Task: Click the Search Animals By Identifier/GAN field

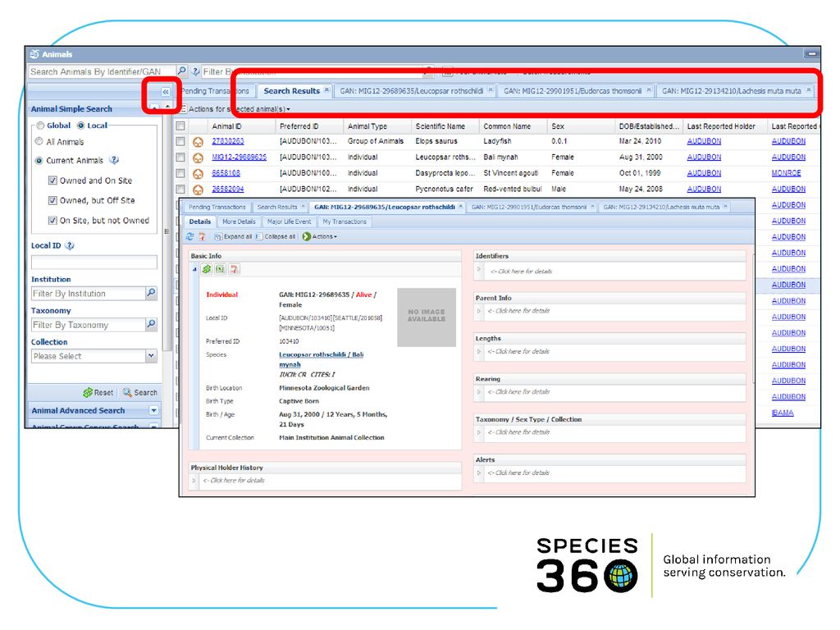Action: click(x=102, y=71)
